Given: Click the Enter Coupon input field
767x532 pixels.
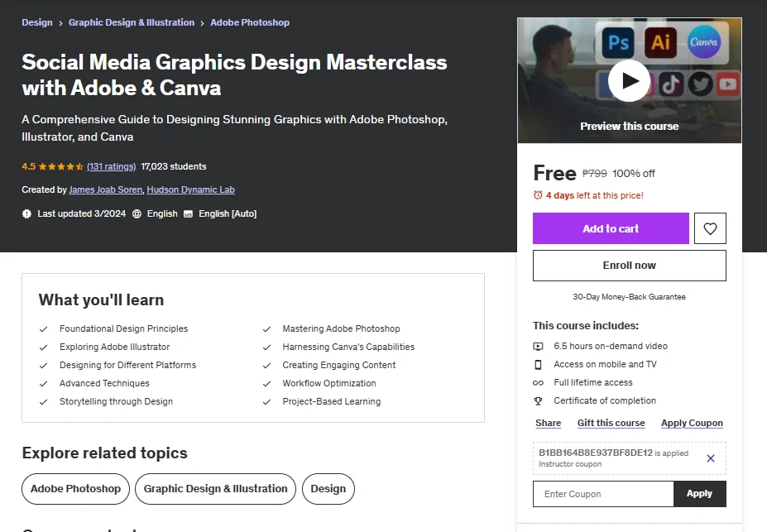Looking at the screenshot, I should coord(603,494).
